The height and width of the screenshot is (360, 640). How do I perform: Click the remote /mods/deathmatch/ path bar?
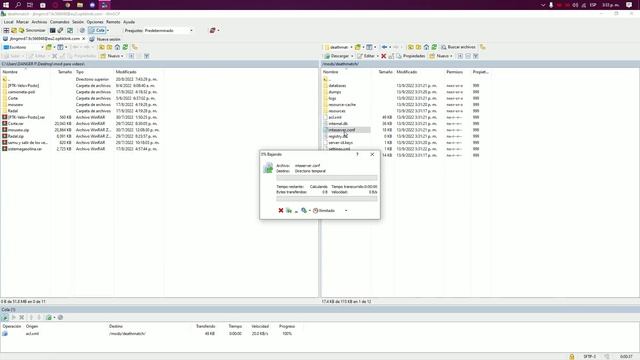(480, 64)
